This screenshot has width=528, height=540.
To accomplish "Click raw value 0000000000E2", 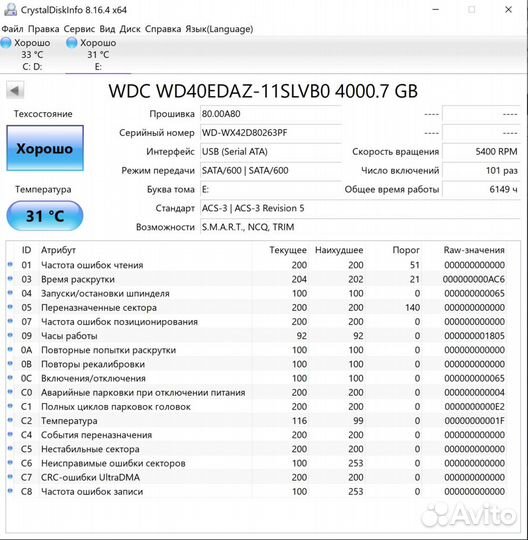I will [474, 407].
